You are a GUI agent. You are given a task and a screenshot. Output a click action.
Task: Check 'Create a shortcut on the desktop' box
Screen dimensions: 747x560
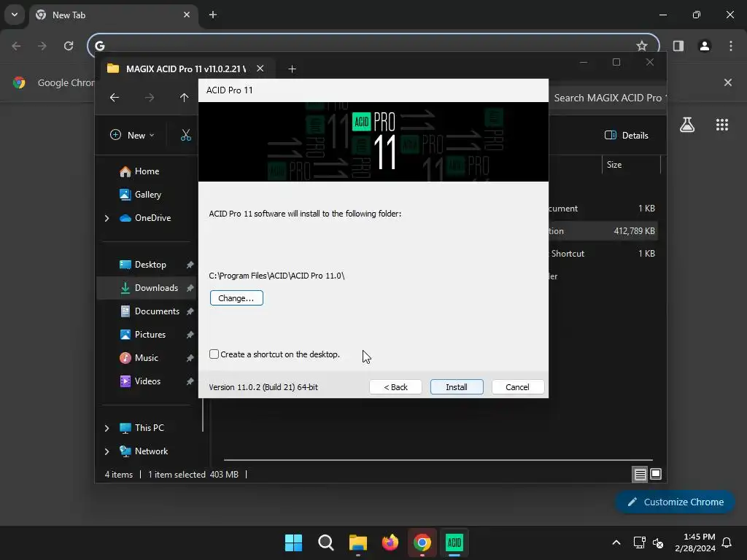pyautogui.click(x=214, y=354)
